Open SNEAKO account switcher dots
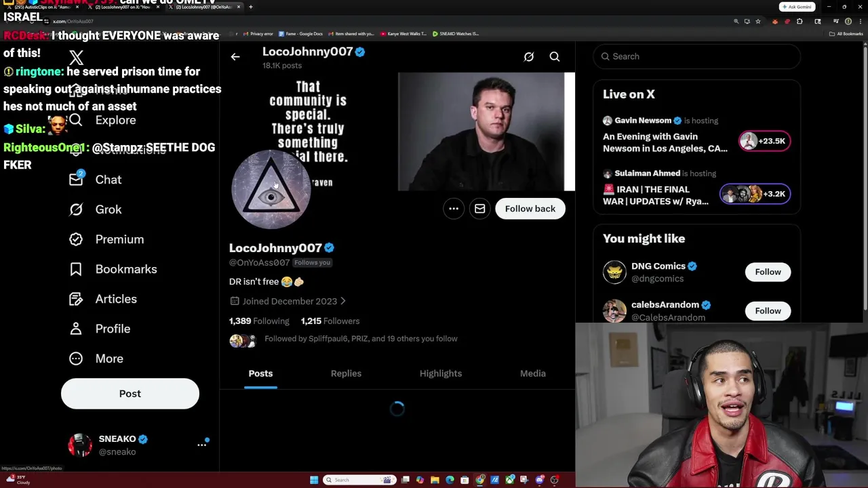This screenshot has width=868, height=488. click(201, 445)
